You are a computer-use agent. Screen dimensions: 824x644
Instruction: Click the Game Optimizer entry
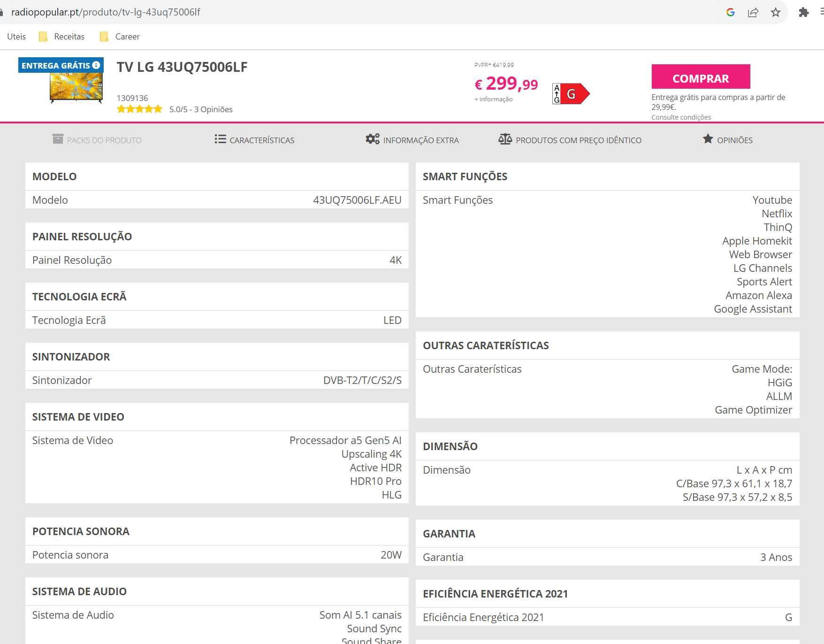pos(753,410)
